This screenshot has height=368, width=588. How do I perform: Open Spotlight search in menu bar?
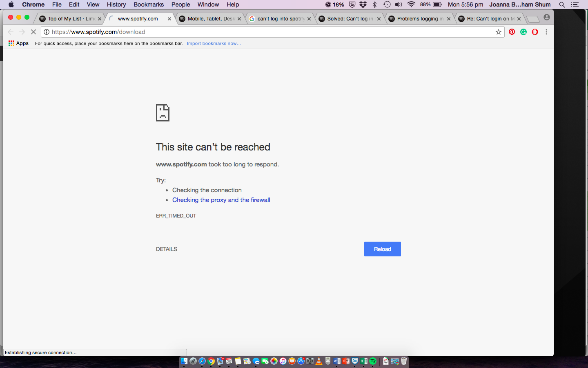tap(562, 4)
